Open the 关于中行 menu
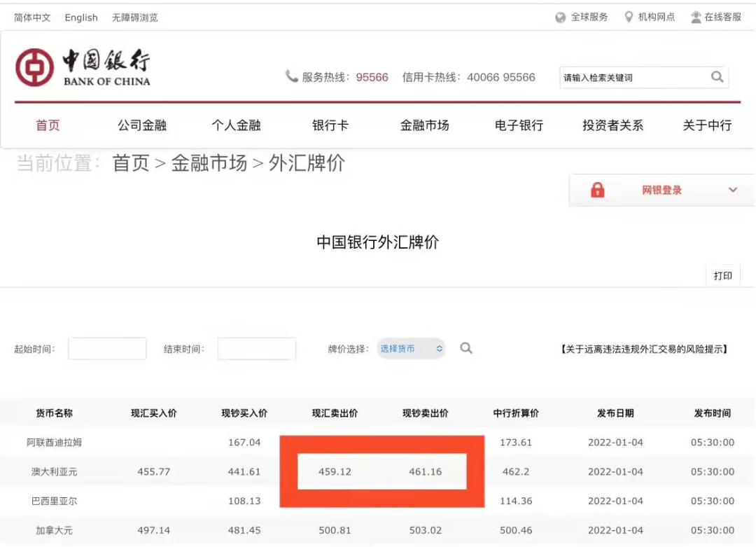Viewport: 756px width, 547px height. (x=707, y=125)
